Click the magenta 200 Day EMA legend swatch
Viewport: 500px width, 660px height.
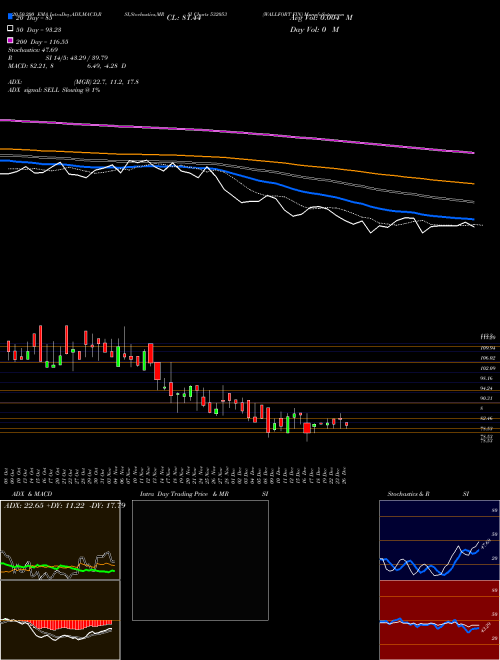10,40
